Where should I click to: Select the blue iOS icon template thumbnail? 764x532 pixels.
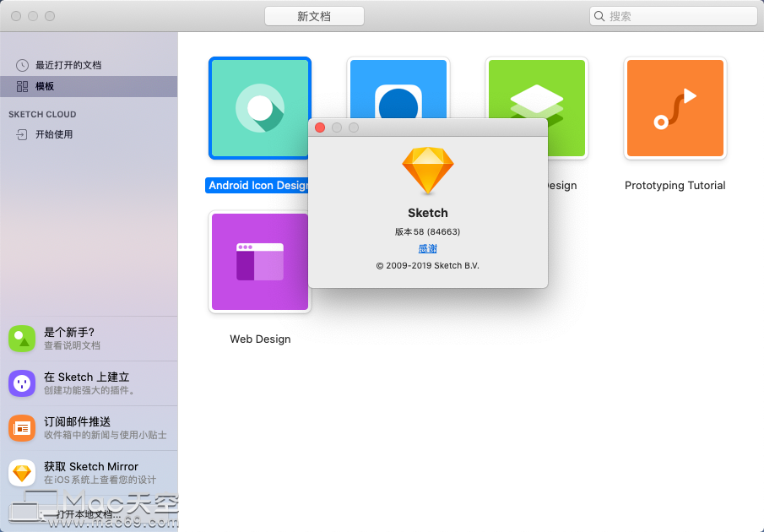398,89
